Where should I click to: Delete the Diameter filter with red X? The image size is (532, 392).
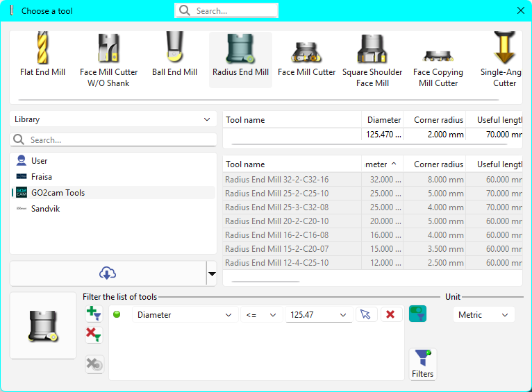pos(390,314)
